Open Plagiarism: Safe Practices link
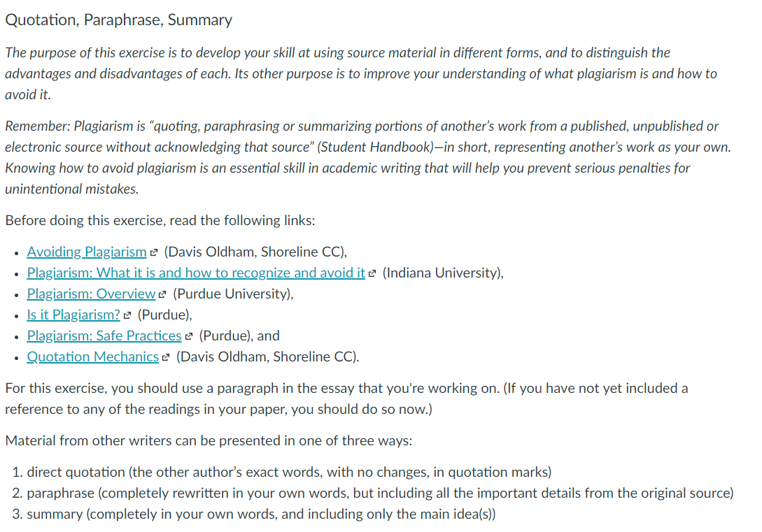 [x=104, y=336]
